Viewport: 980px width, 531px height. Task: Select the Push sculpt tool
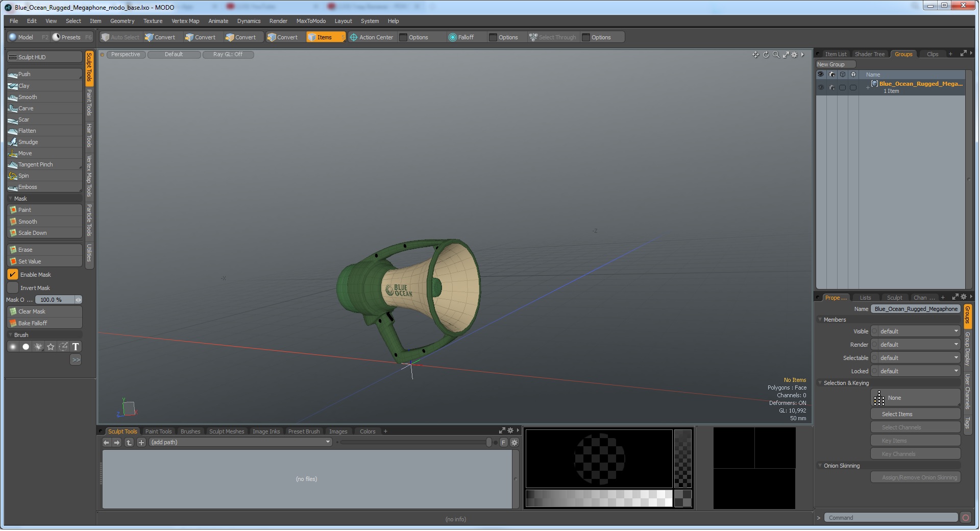tap(44, 75)
